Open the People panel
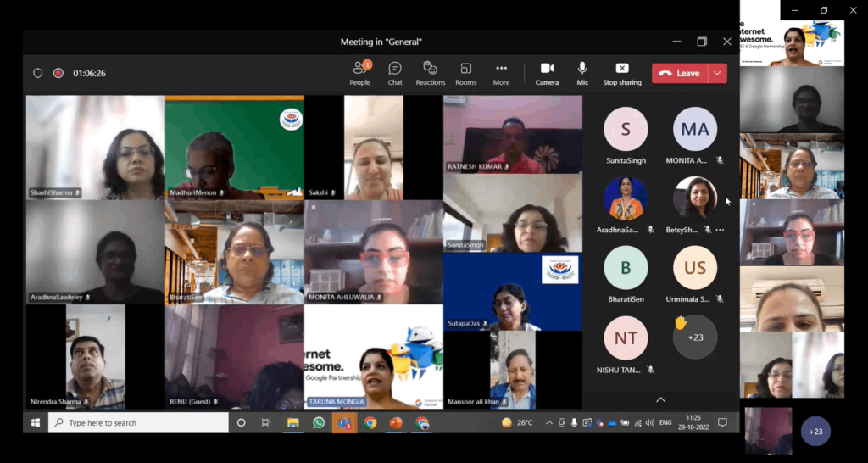 tap(359, 73)
